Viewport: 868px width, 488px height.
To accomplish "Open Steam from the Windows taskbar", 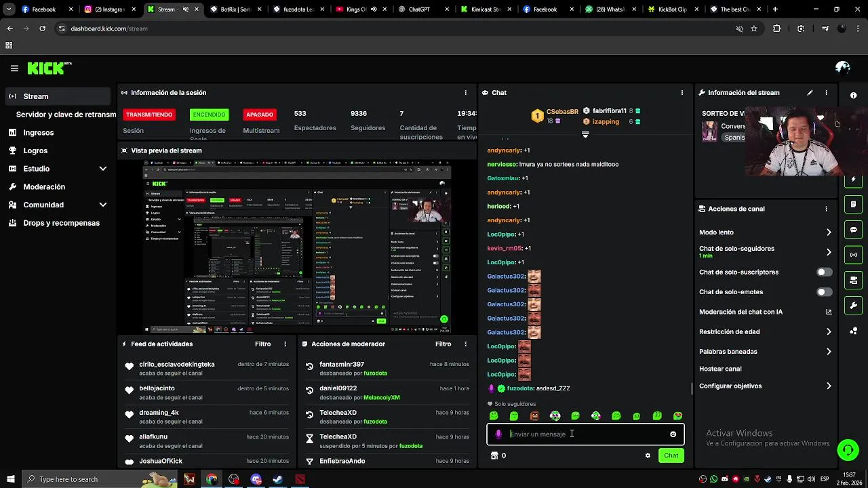I will (278, 479).
